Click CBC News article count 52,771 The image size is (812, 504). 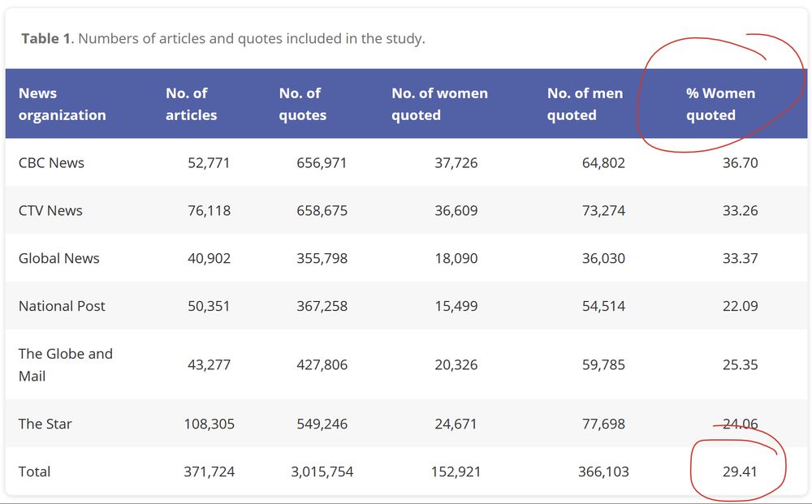coord(209,162)
